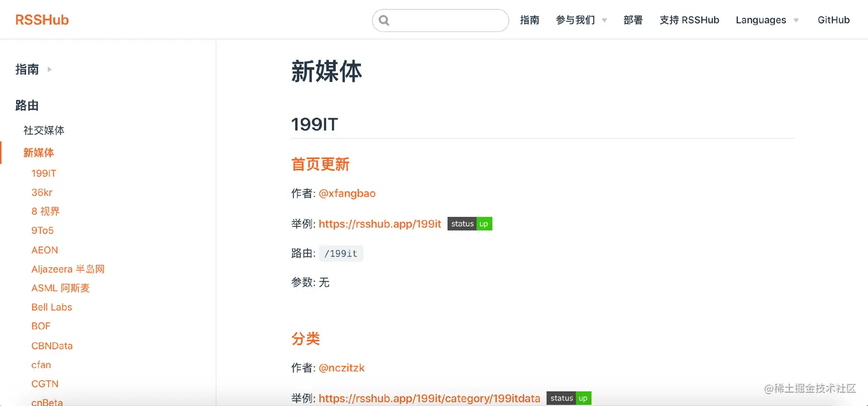Click the 199IT section heading
This screenshot has width=868, height=406.
[315, 124]
